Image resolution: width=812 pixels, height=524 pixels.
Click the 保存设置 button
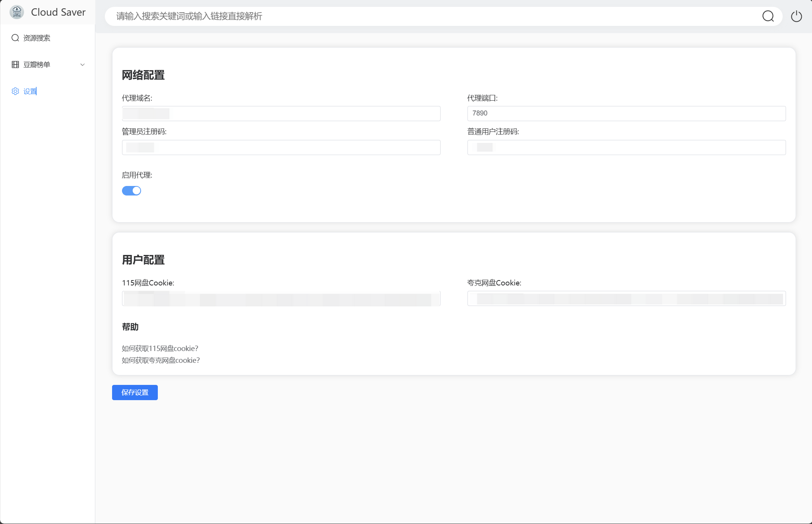135,393
